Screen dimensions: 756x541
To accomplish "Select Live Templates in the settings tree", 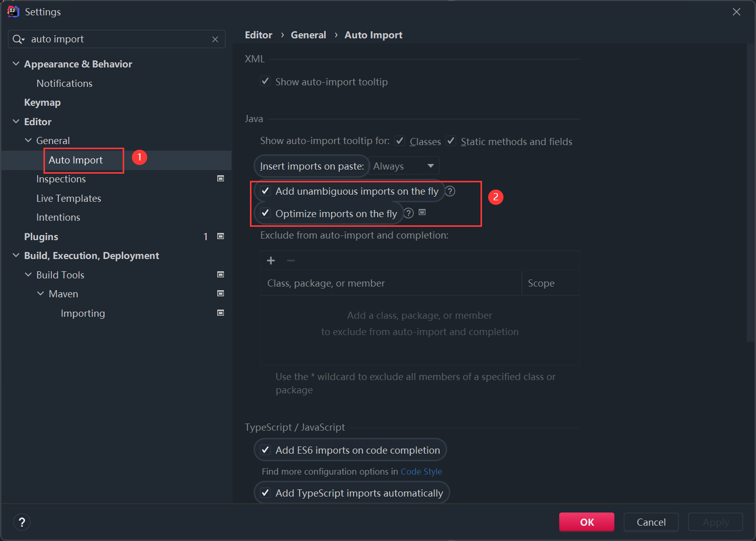I will (x=68, y=198).
